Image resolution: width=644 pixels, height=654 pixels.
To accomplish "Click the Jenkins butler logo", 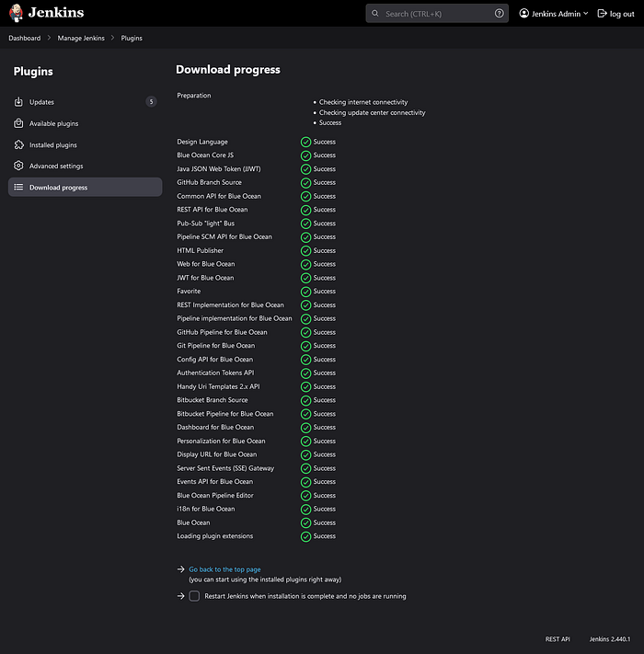I will point(16,13).
